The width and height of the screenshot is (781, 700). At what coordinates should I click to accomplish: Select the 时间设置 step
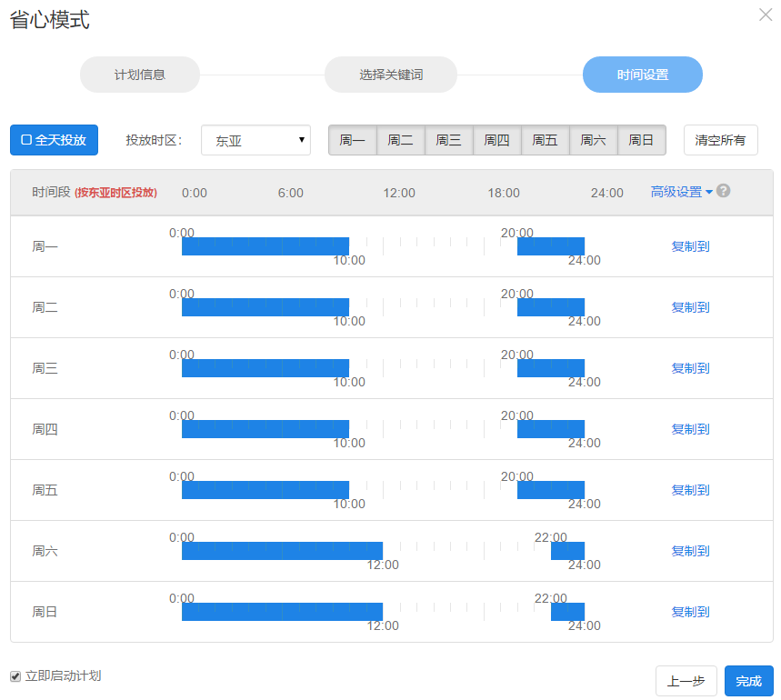point(642,75)
